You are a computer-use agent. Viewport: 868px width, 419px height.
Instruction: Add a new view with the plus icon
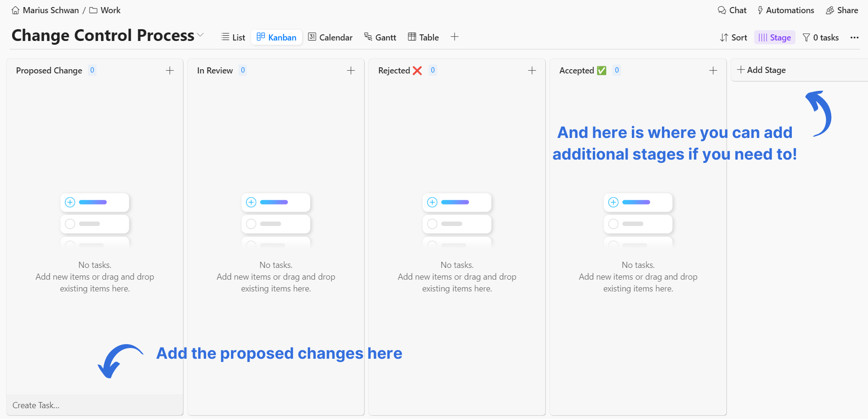(454, 37)
